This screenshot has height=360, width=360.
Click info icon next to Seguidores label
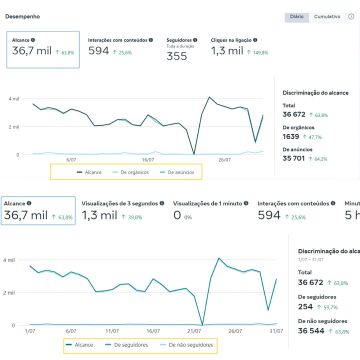point(195,40)
